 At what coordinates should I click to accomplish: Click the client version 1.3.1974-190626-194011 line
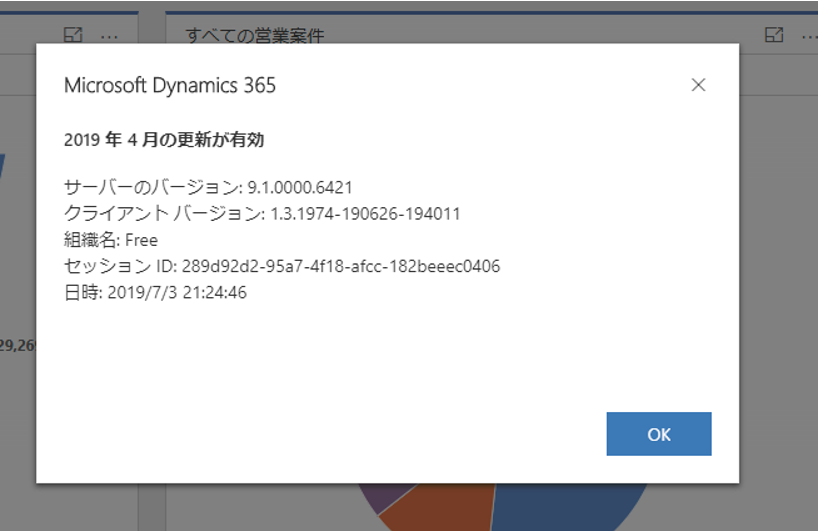(x=262, y=213)
